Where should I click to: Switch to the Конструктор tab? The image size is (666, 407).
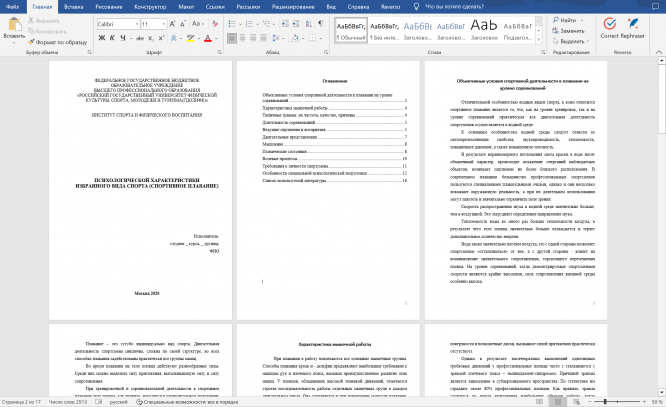tap(150, 7)
